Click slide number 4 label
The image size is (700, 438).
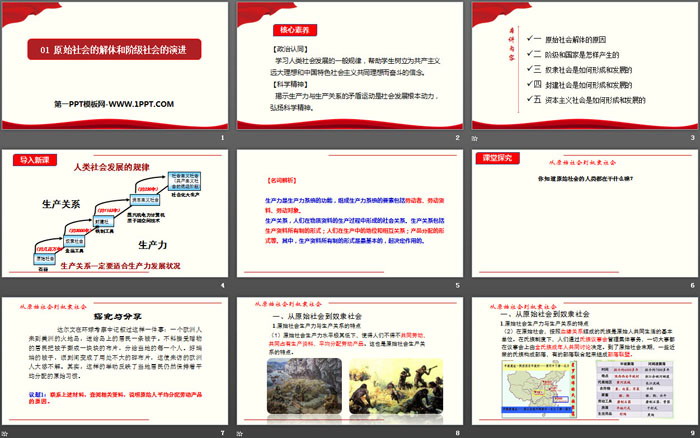click(222, 285)
